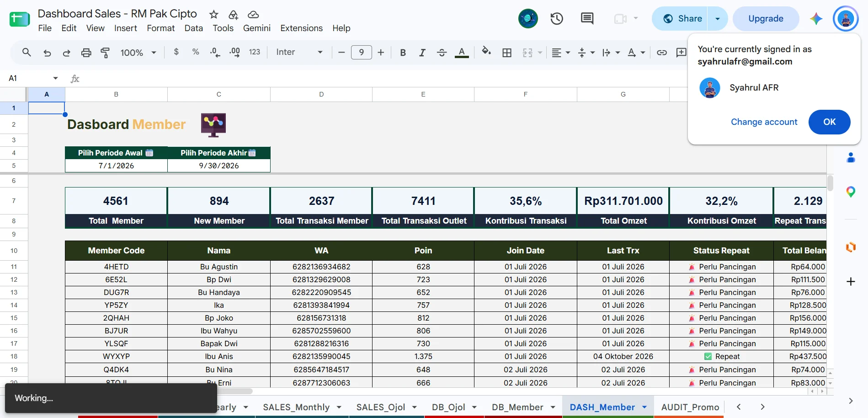Open the Extensions menu
868x418 pixels.
(x=302, y=28)
